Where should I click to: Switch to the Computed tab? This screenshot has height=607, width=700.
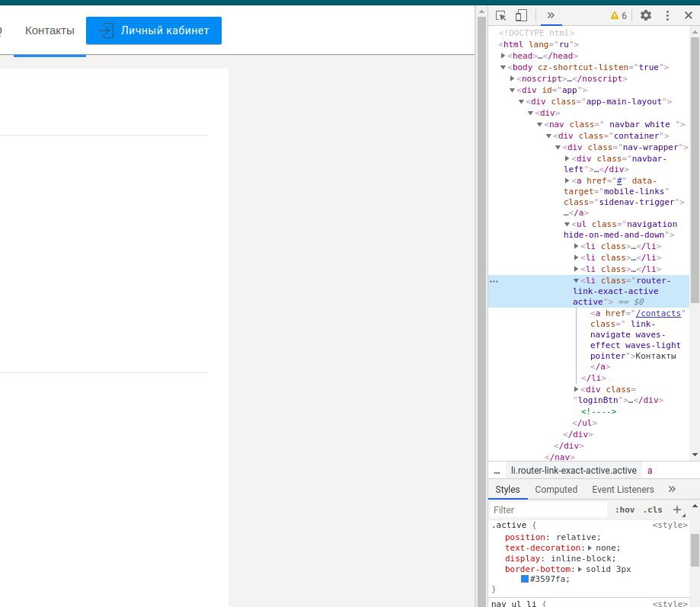point(556,490)
